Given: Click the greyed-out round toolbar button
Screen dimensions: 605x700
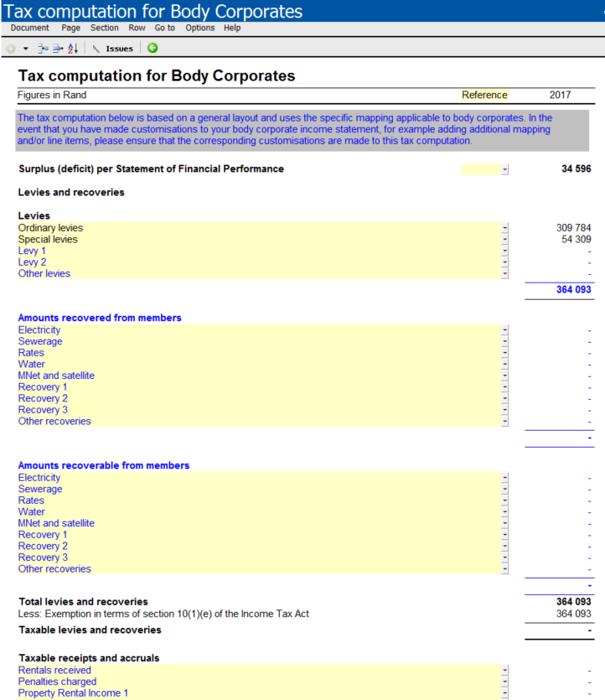Looking at the screenshot, I should coord(11,49).
